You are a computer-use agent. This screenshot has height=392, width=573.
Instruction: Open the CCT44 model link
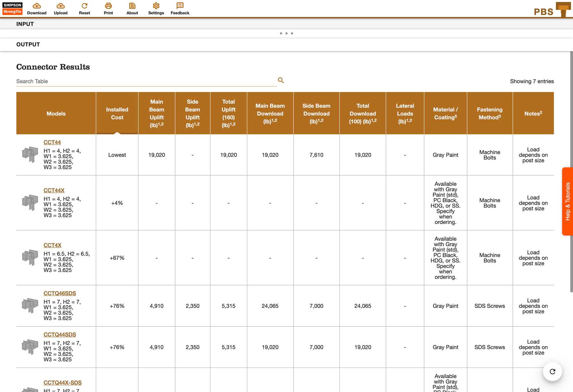click(52, 142)
